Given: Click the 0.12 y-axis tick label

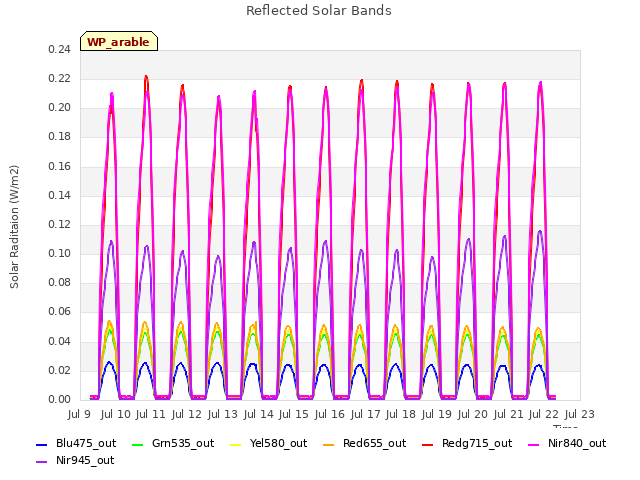Looking at the screenshot, I should click(x=60, y=224).
